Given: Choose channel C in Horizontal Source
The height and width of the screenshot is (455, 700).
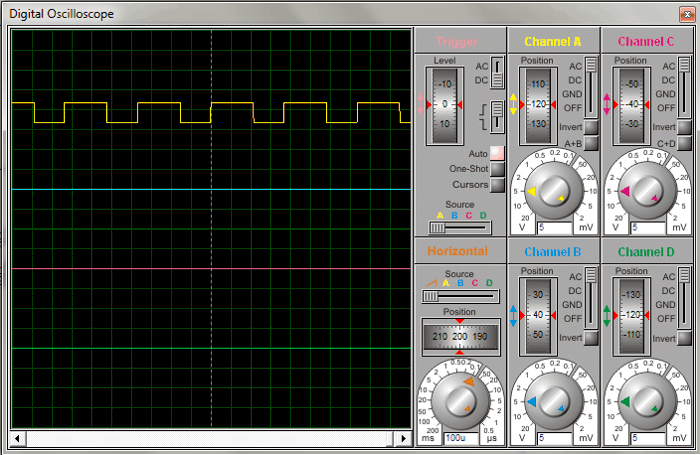Looking at the screenshot, I should click(x=475, y=283).
